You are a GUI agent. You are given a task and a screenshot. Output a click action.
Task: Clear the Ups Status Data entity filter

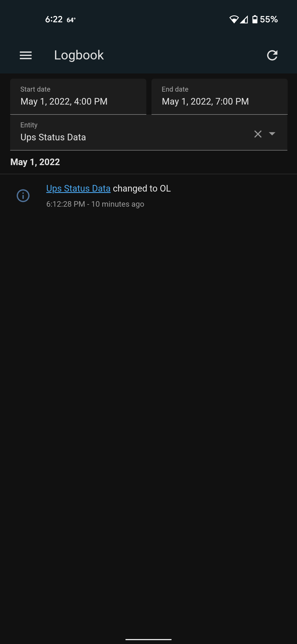pos(258,134)
